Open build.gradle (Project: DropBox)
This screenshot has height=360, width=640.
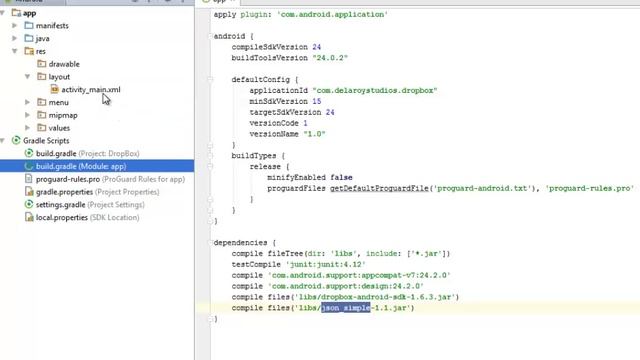coord(87,153)
